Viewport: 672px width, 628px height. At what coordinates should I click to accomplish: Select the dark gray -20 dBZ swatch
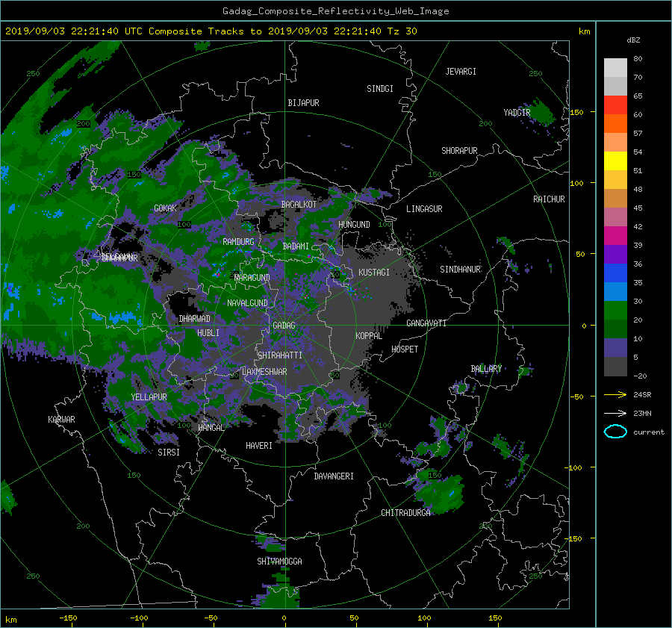pos(615,366)
